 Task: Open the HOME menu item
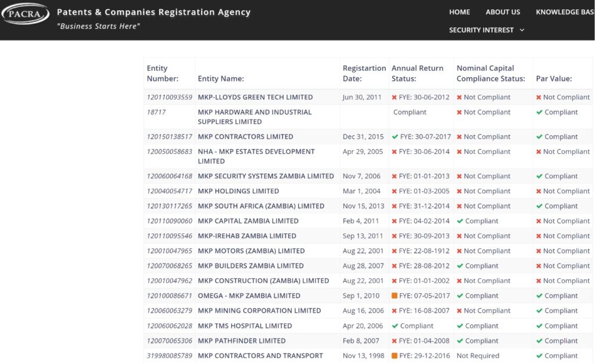coord(460,12)
